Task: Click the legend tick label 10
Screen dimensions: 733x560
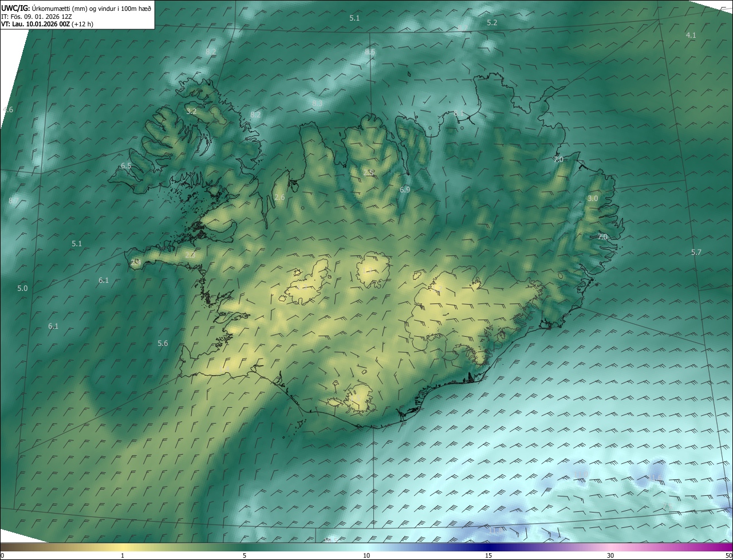Action: tap(366, 556)
